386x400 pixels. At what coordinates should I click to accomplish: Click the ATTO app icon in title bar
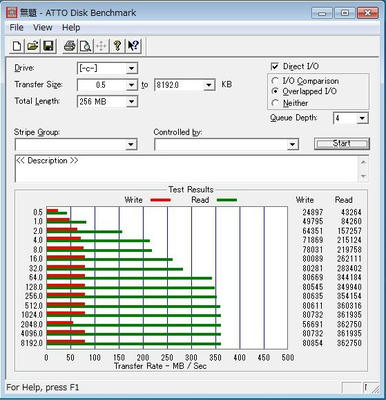tap(12, 13)
